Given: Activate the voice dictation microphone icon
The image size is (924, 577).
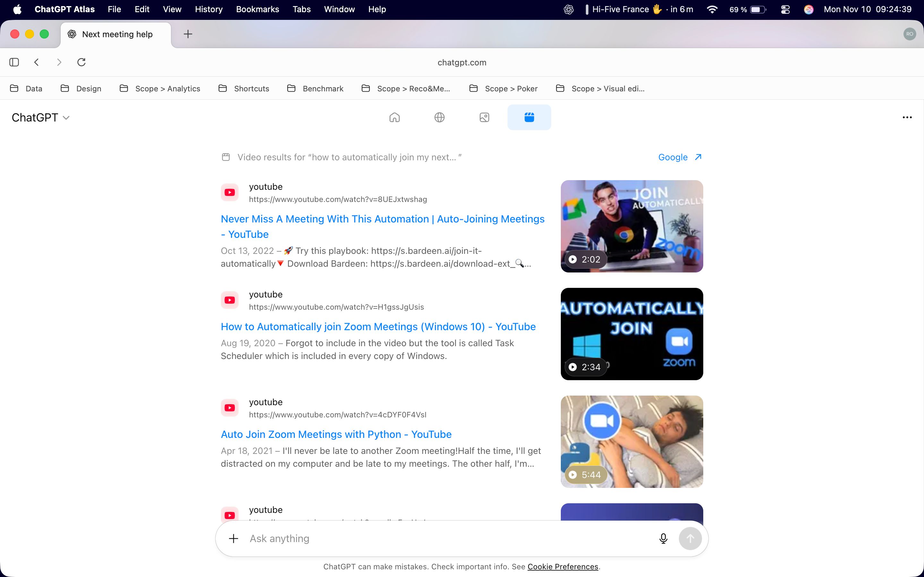Looking at the screenshot, I should 663,538.
